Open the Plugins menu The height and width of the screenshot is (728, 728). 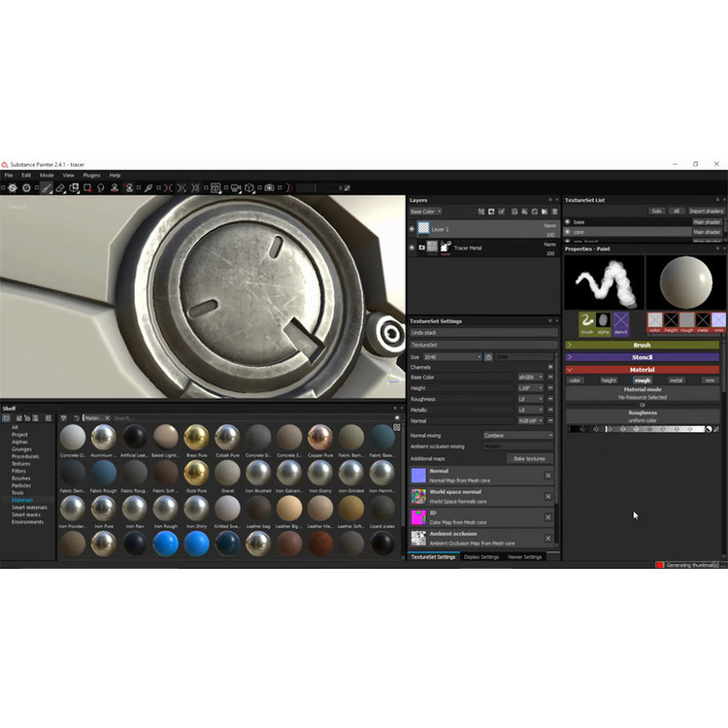click(91, 175)
